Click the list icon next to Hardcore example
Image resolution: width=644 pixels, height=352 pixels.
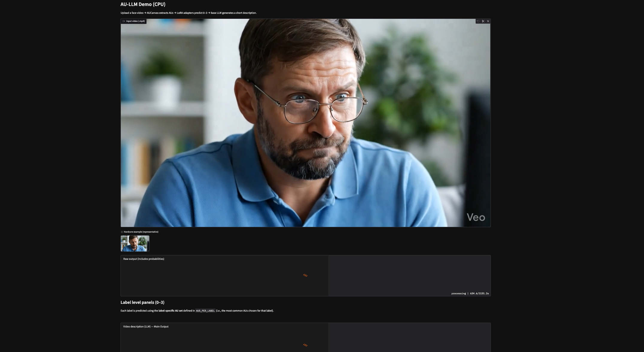(x=122, y=232)
